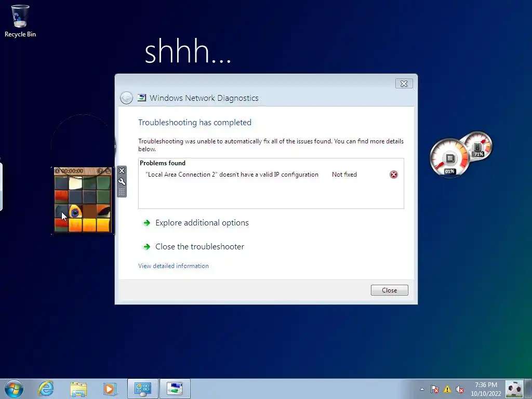Open the Recycle Bin desktop icon
Image resolution: width=532 pixels, height=399 pixels.
pos(20,21)
